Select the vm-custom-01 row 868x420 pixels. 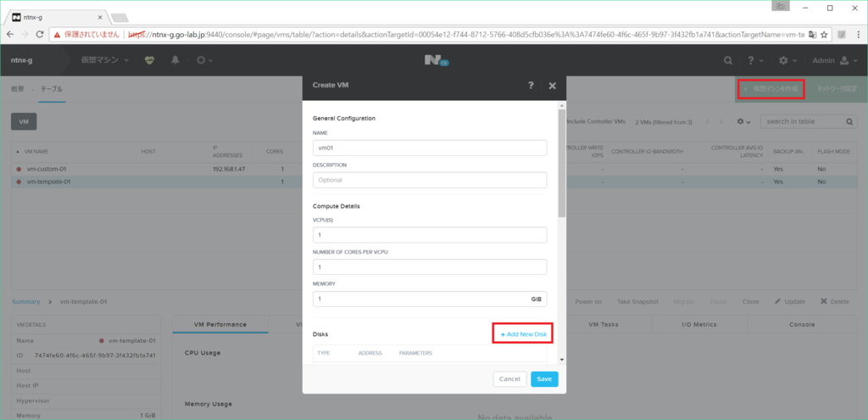(x=435, y=169)
